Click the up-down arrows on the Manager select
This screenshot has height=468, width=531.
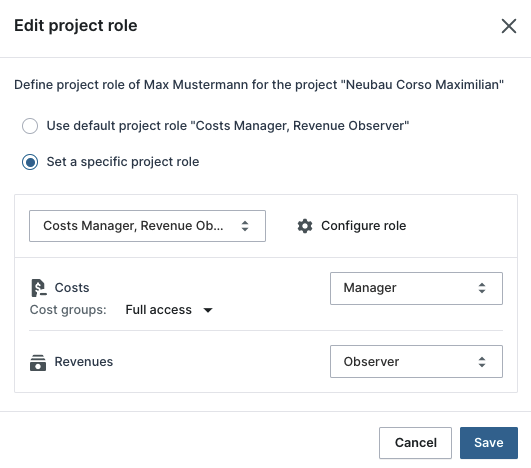coord(482,288)
